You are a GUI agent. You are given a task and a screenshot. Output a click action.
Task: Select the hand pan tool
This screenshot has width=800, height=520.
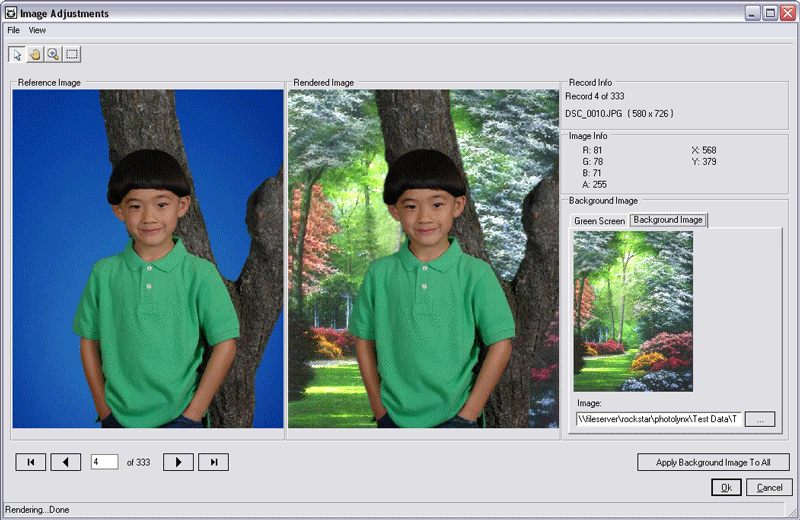(34, 54)
